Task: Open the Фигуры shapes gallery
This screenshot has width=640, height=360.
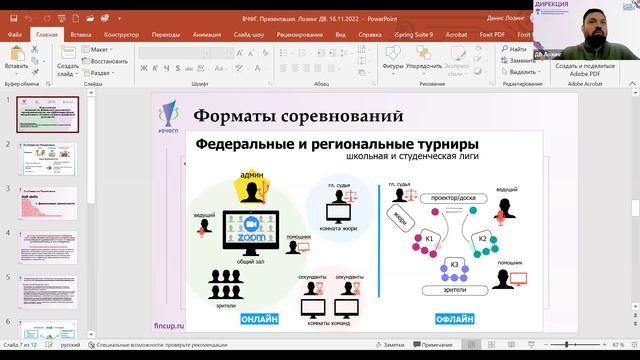Action: pyautogui.click(x=393, y=59)
